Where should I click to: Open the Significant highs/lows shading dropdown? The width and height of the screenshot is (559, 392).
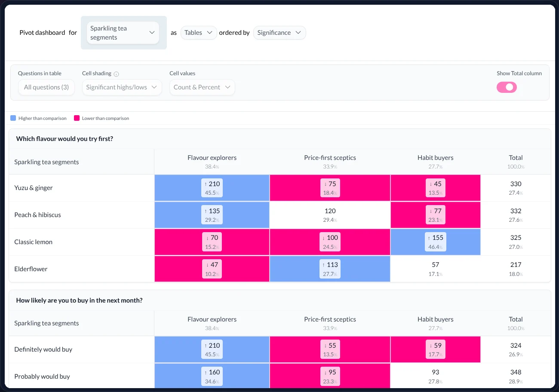(122, 87)
